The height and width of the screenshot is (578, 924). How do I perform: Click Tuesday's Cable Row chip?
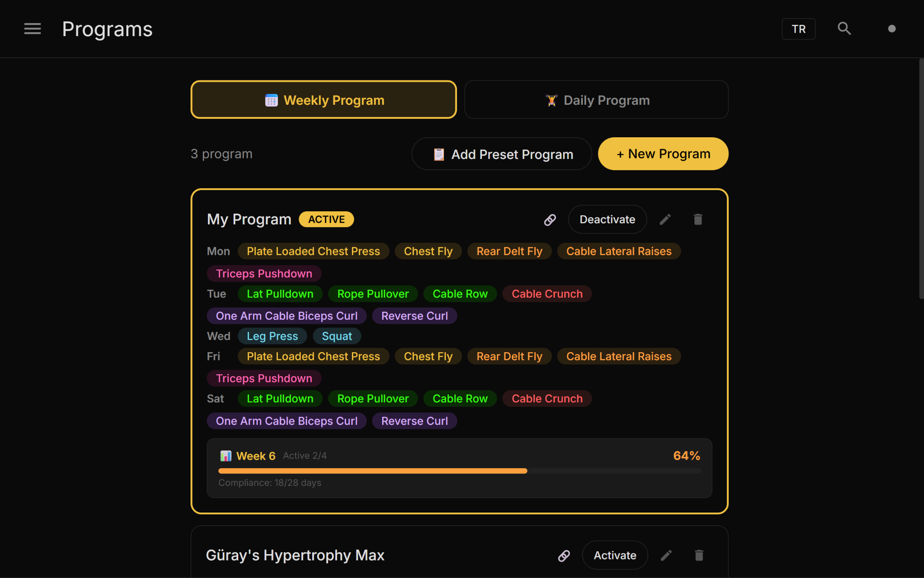pos(460,294)
